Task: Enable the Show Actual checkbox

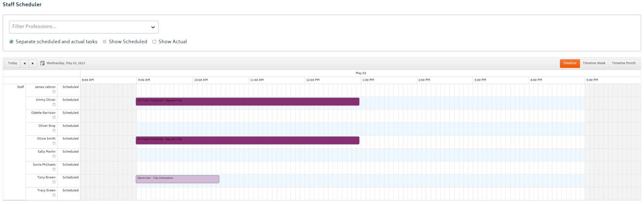Action: (x=154, y=42)
